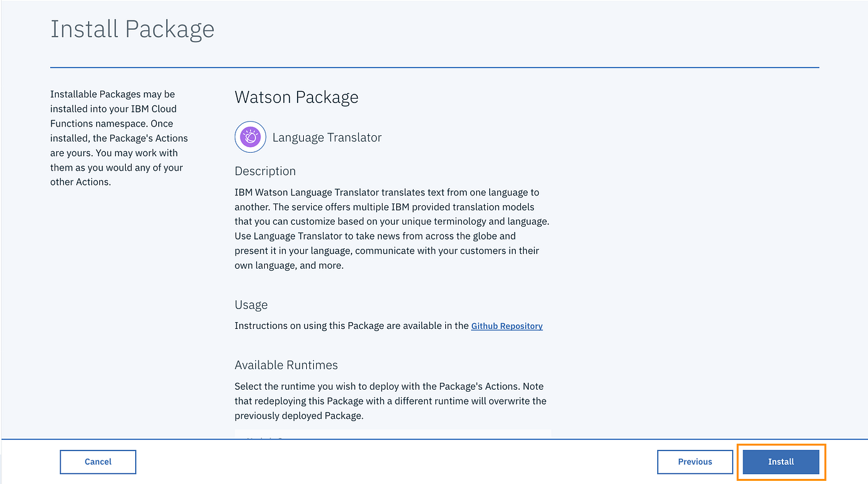
Task: Select the Language Translator service label
Action: coord(327,138)
